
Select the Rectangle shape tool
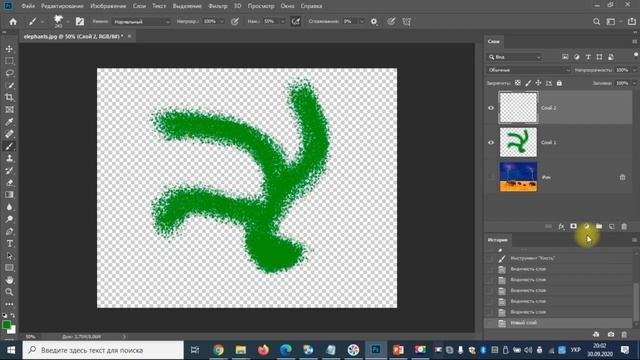(x=9, y=268)
